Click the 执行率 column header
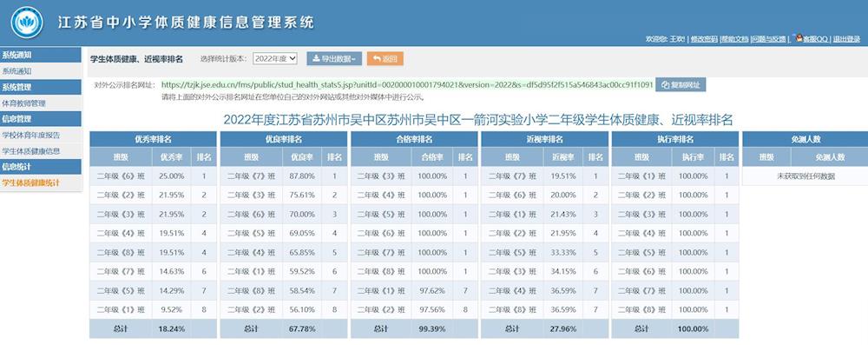Viewport: 868px width, 345px height. point(693,157)
